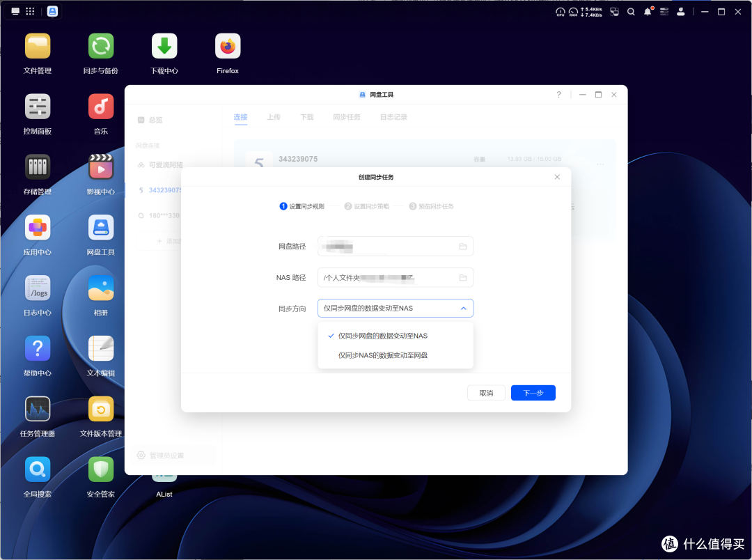752x560 pixels.
Task: Open more options for 343239075 card
Action: 600,164
